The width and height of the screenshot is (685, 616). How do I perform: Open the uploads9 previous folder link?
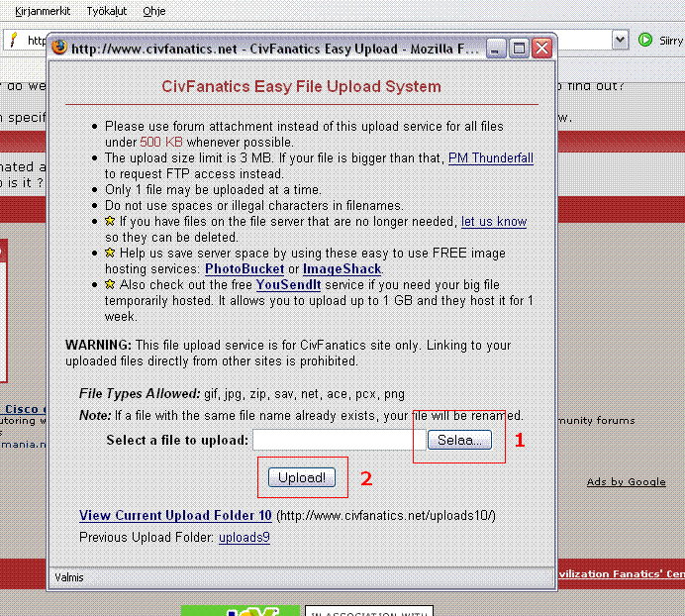click(245, 538)
